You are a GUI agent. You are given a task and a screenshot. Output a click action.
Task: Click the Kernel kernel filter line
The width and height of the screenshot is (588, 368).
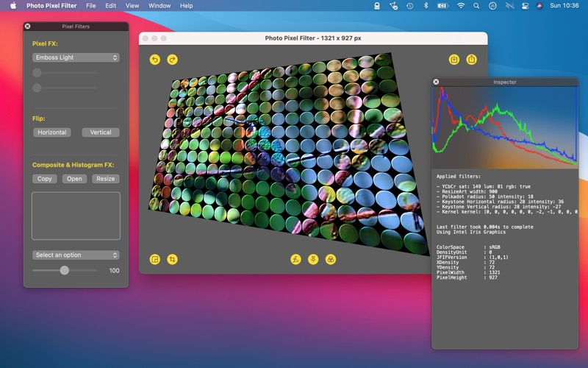[x=506, y=212]
